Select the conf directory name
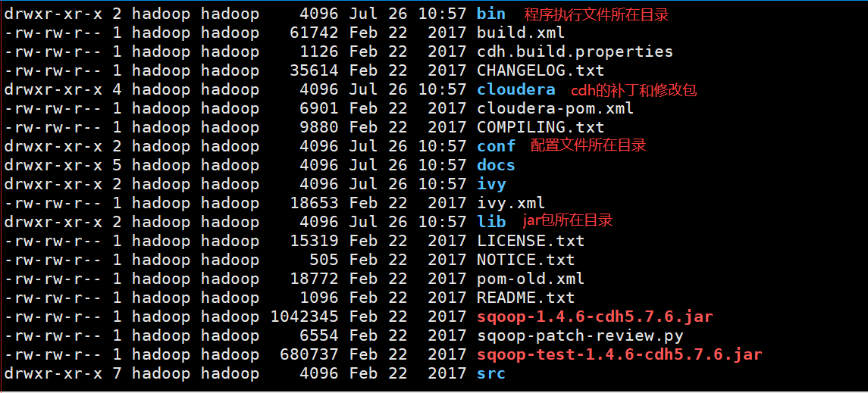Screen dimensions: 868x393 (x=496, y=146)
